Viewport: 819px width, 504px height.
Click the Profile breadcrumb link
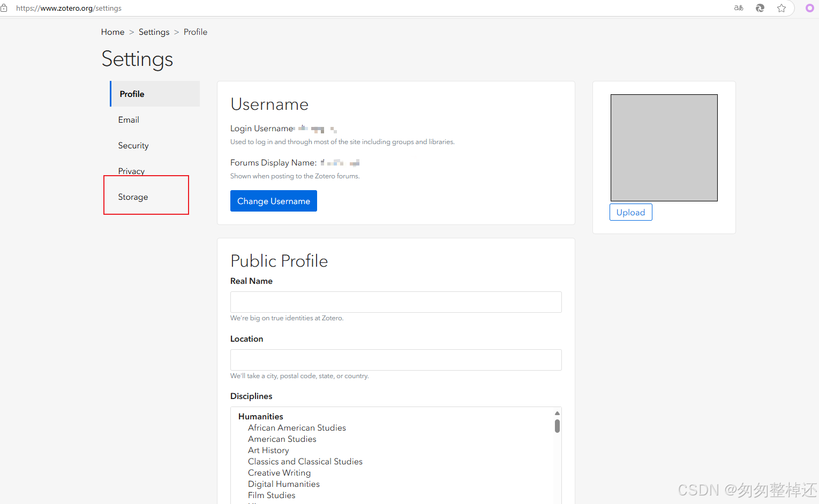click(x=196, y=32)
